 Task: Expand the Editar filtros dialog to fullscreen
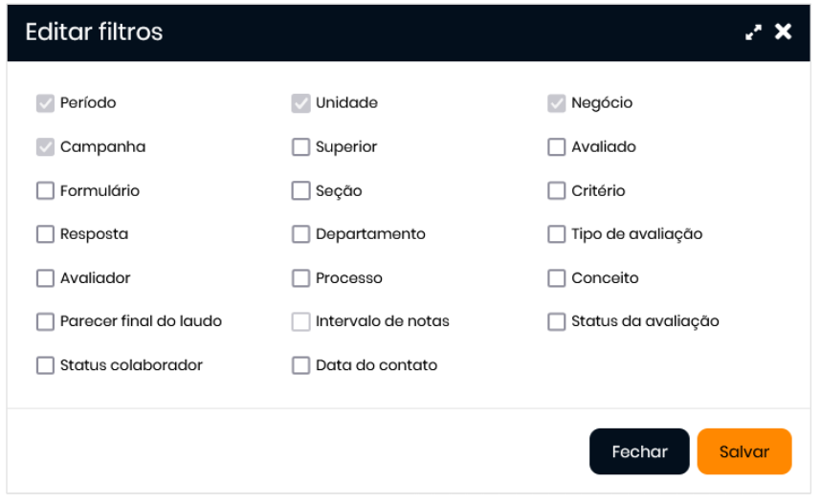[x=754, y=33]
